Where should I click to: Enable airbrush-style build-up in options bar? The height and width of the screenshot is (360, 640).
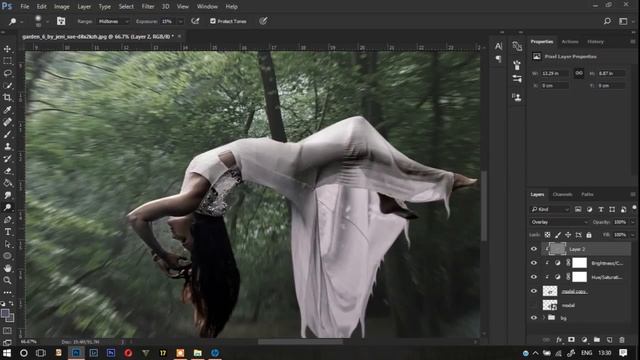pos(195,21)
